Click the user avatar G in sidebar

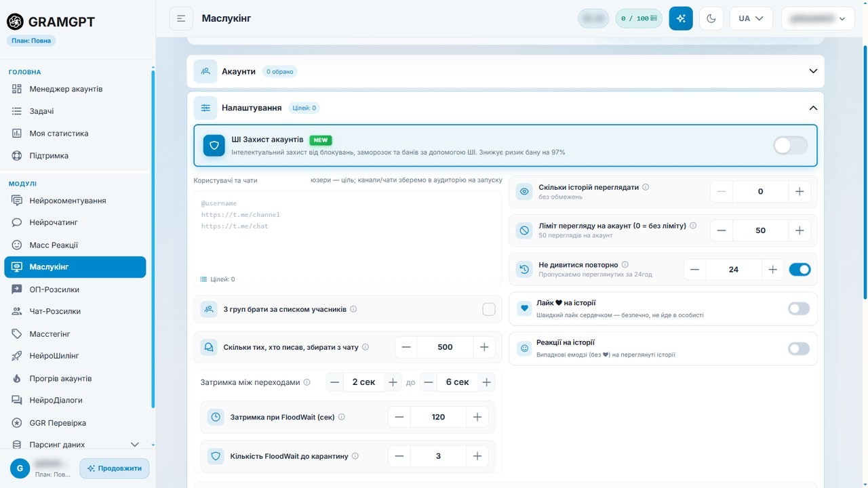tap(20, 468)
